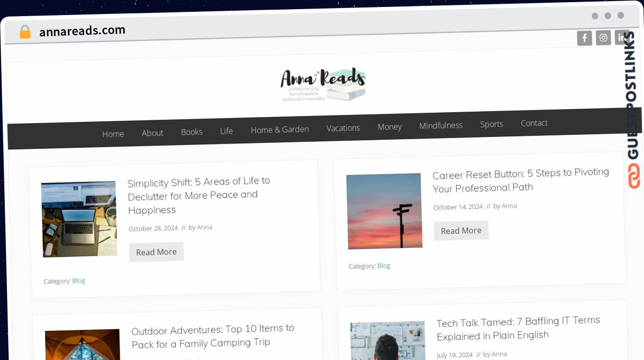Viewport: 644px width, 360px height.
Task: Read More on Simplicity Shift post
Action: (x=156, y=252)
